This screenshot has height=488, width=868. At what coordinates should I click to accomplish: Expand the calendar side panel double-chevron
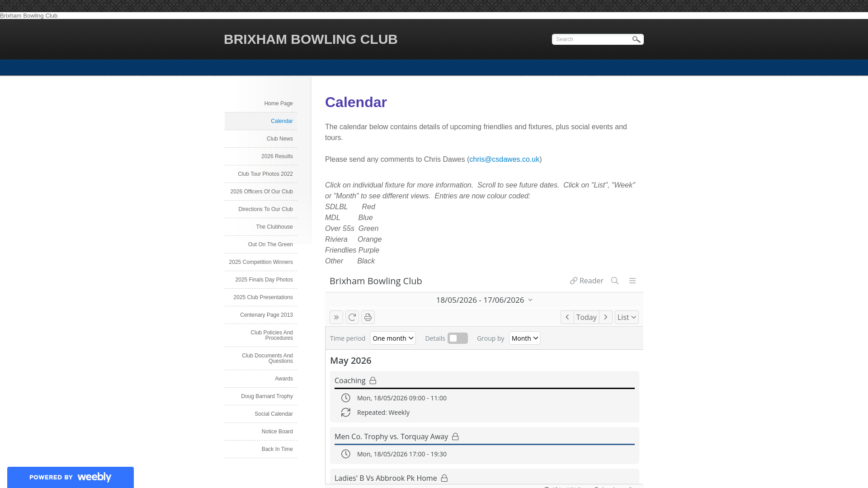[x=336, y=317]
